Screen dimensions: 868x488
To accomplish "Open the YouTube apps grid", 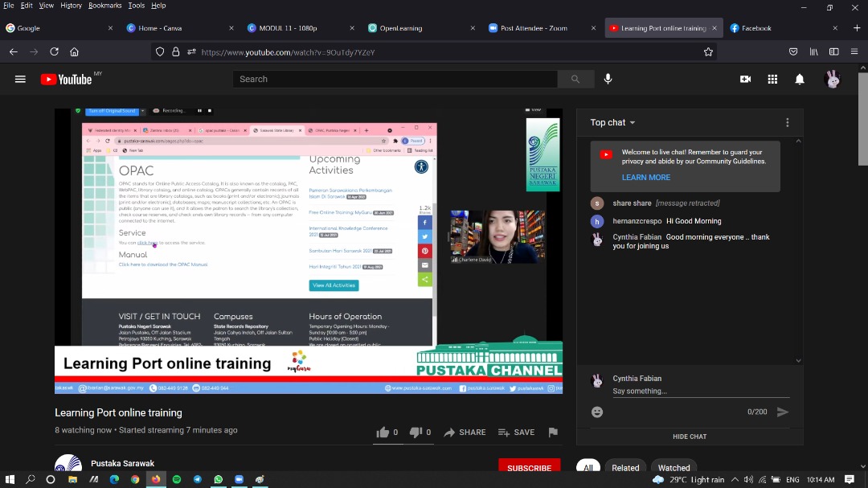I will pos(772,80).
